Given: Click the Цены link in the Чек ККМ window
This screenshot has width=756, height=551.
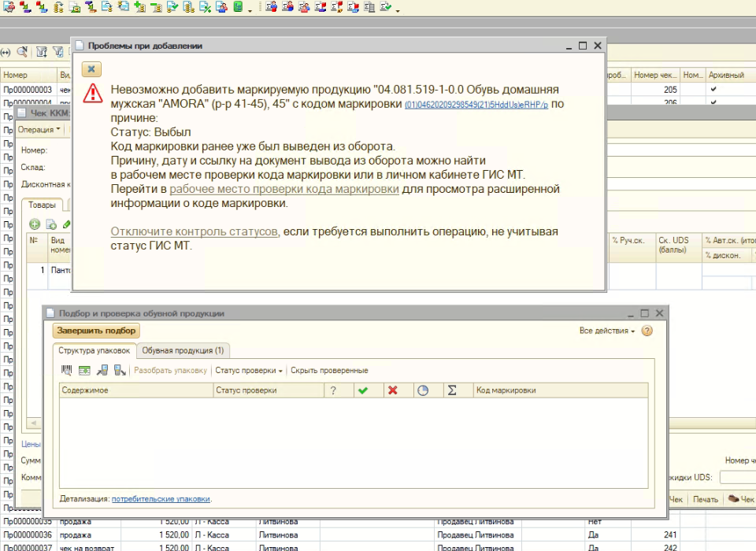Looking at the screenshot, I should click(x=31, y=444).
